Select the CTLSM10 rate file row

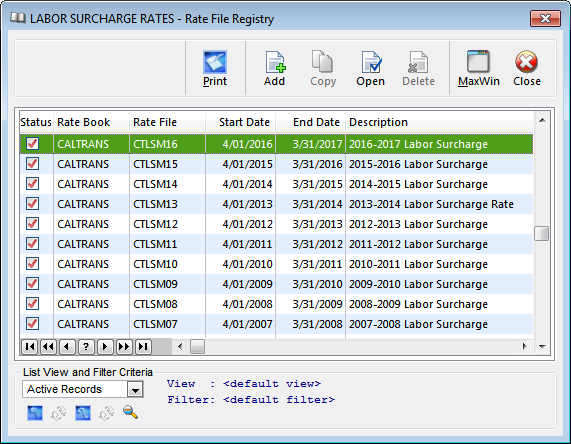tap(277, 264)
